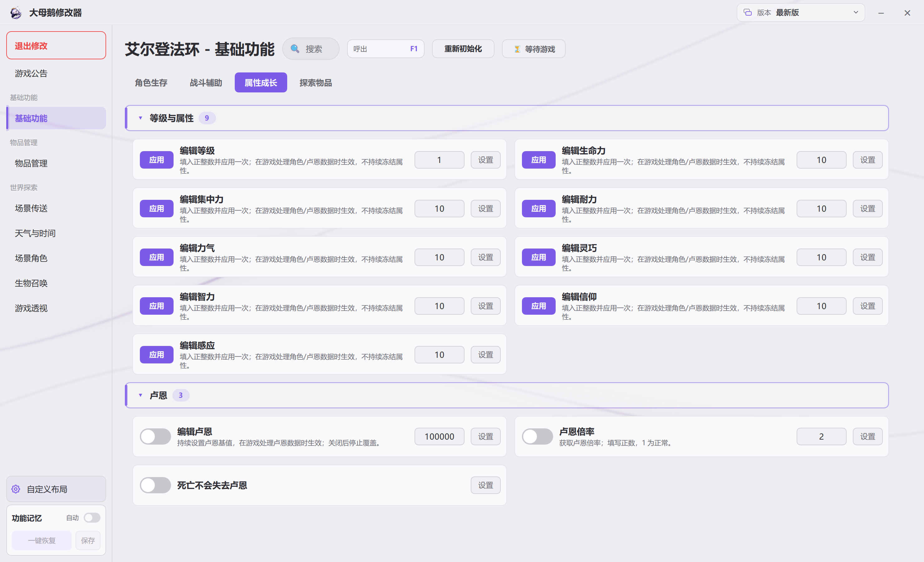This screenshot has width=924, height=562.
Task: Select the 属性成长 tab
Action: 261,82
